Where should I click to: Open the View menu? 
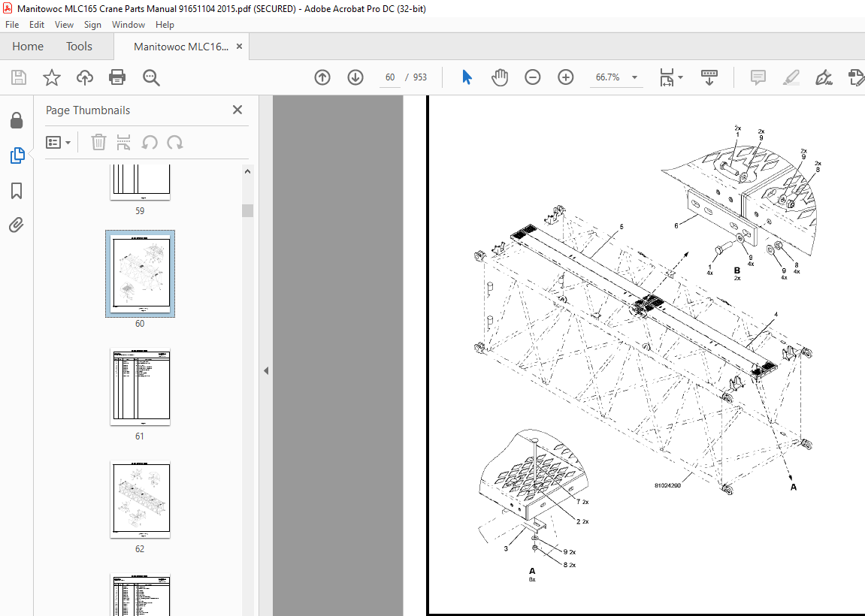tap(64, 25)
